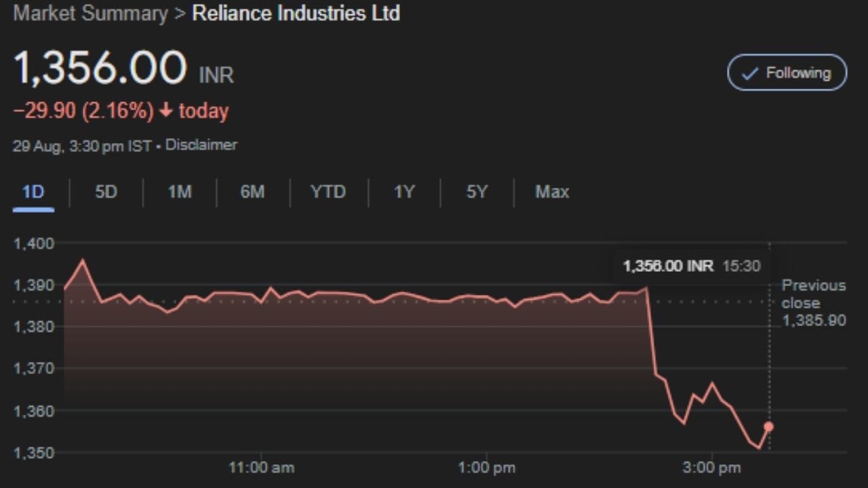The width and height of the screenshot is (868, 488).
Task: Switch to the 1M range tab
Action: [x=179, y=192]
